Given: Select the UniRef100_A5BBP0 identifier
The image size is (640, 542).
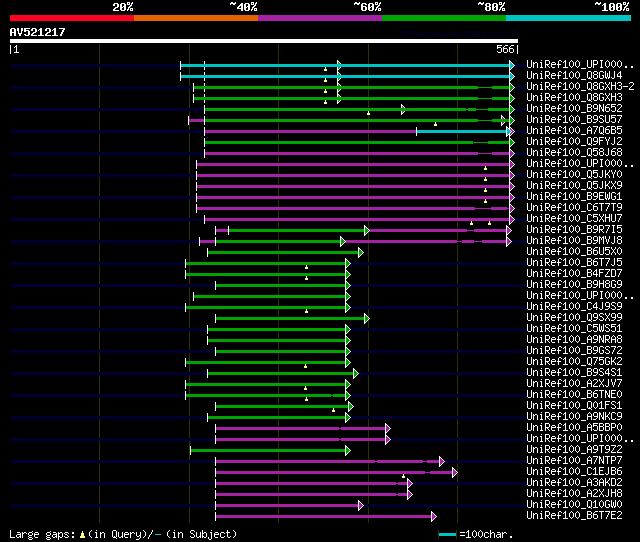Looking at the screenshot, I should tap(574, 428).
